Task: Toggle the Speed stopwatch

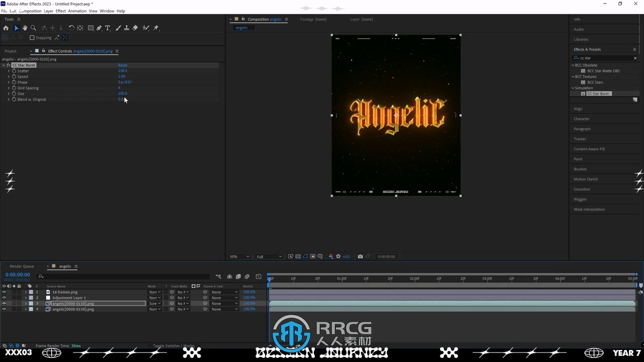Action: point(14,76)
